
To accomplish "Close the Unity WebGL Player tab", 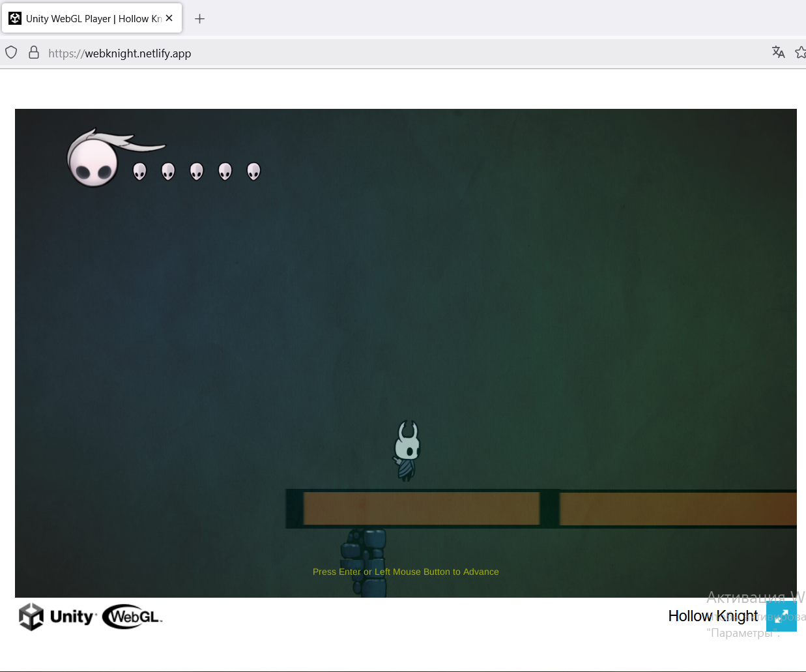I will coord(169,18).
